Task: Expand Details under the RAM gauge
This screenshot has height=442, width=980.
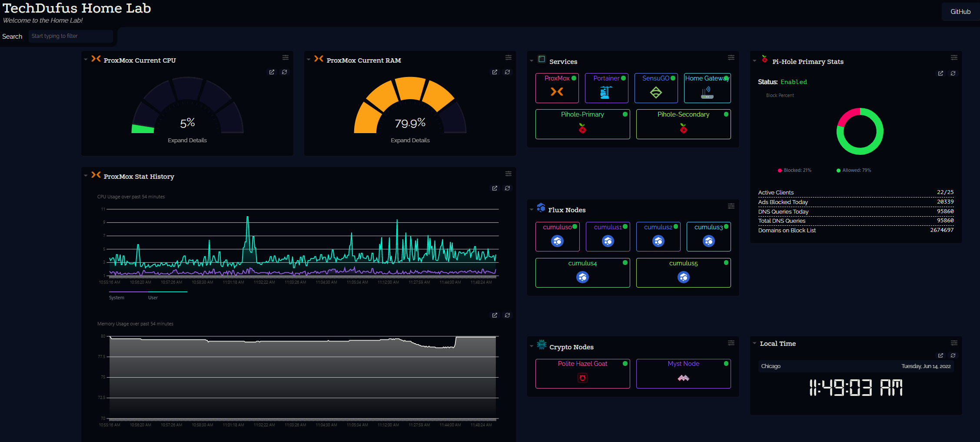Action: (x=410, y=140)
